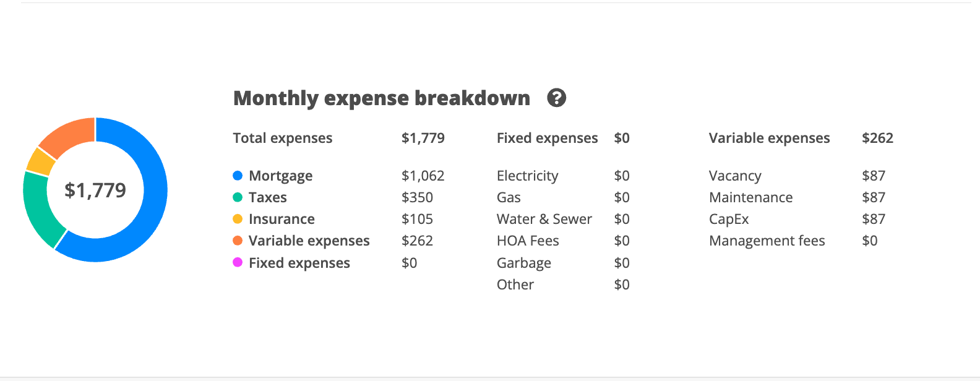The image size is (980, 381).
Task: Click the Water & Sewer row label
Action: click(544, 219)
